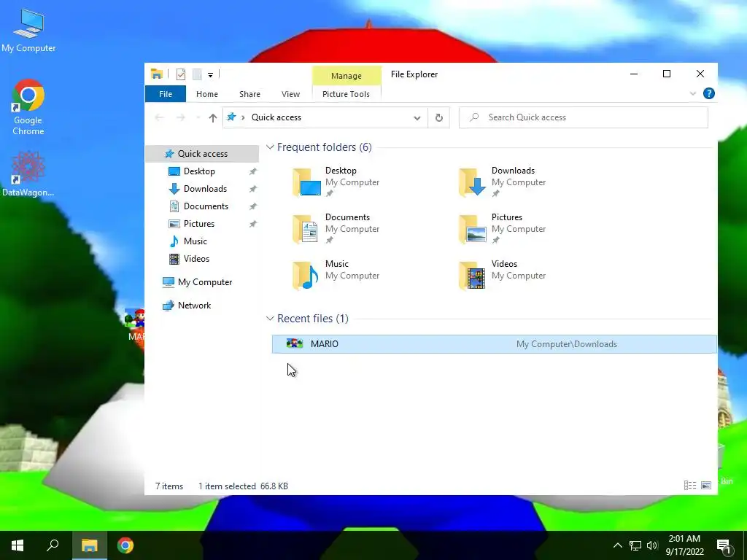Switch to Details view in status bar
747x560 pixels.
[x=690, y=485]
